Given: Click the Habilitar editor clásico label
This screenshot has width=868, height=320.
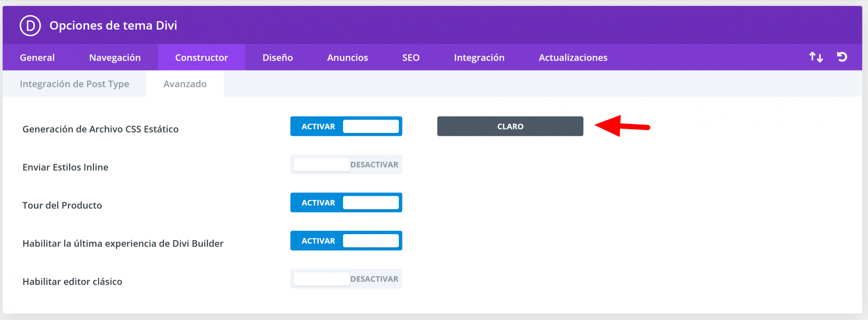Looking at the screenshot, I should click(x=72, y=282).
